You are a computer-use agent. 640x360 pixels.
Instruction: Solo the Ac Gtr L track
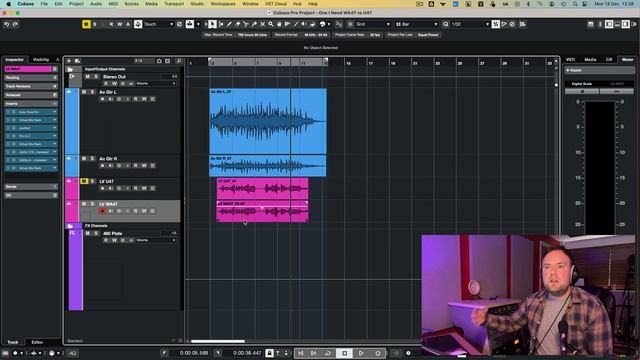92,92
